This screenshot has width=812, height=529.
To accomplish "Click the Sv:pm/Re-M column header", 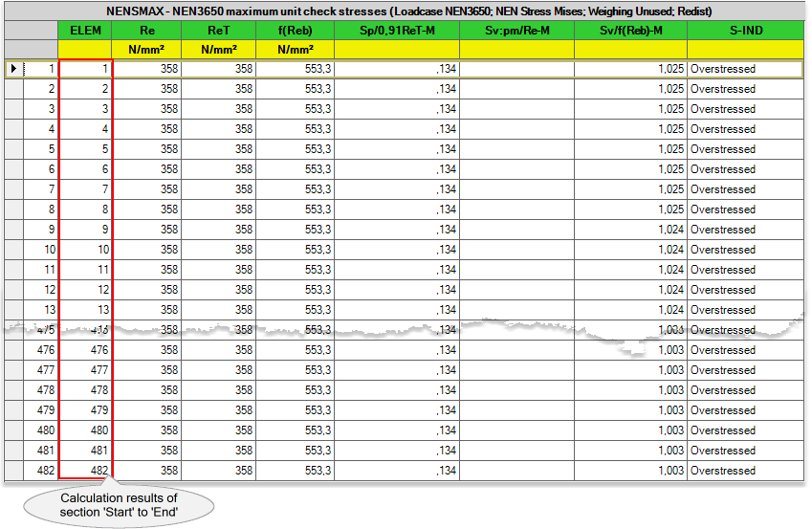I will [x=516, y=30].
